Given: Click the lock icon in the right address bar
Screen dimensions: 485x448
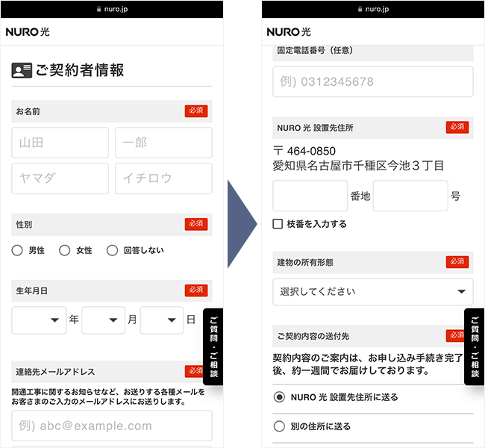Looking at the screenshot, I should pos(360,9).
